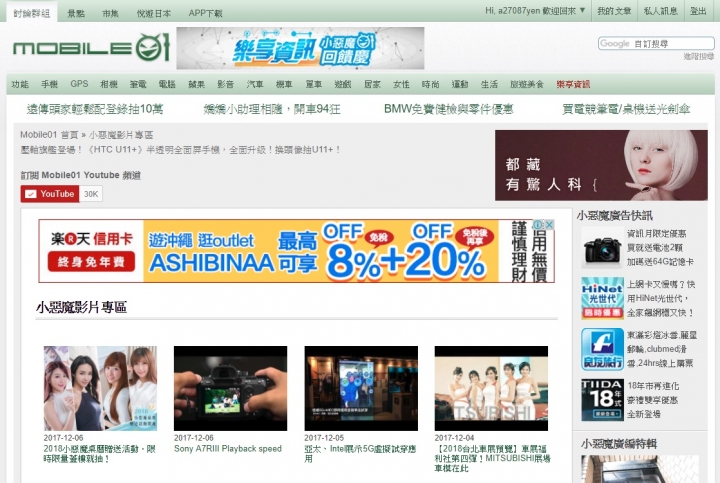
Task: Click the 遠傳頭家輕鬆配登錄抽10萬 promo link
Action: coord(95,109)
